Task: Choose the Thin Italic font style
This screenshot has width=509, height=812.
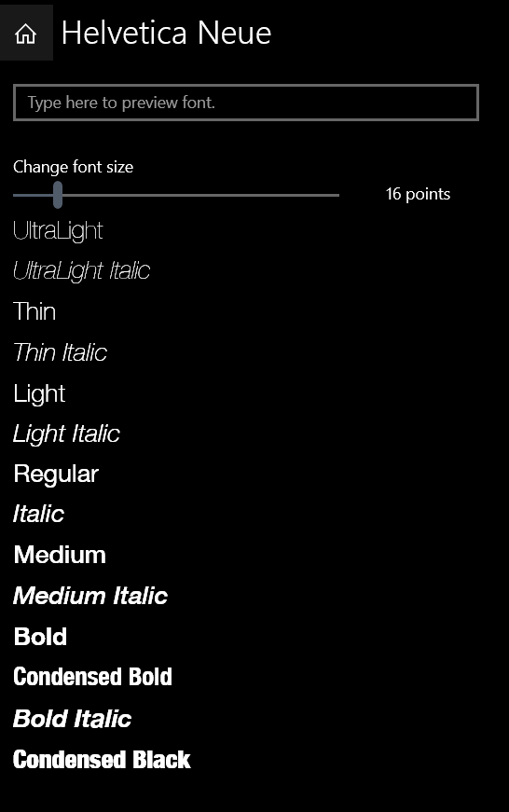Action: (60, 352)
